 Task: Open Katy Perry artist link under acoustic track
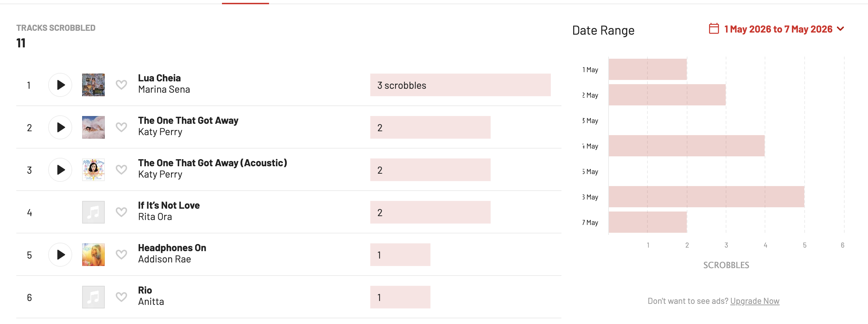point(160,174)
